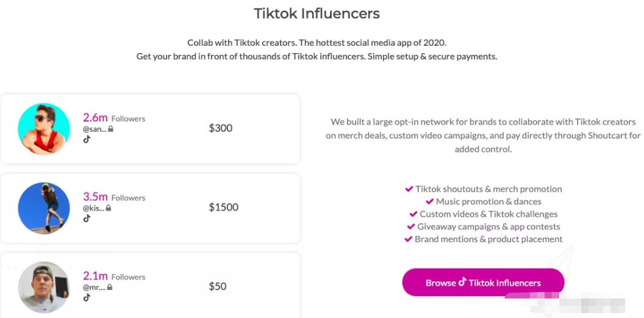This screenshot has height=318, width=644.
Task: Open the 3.5m followers influencer profile photo
Action: [x=44, y=208]
